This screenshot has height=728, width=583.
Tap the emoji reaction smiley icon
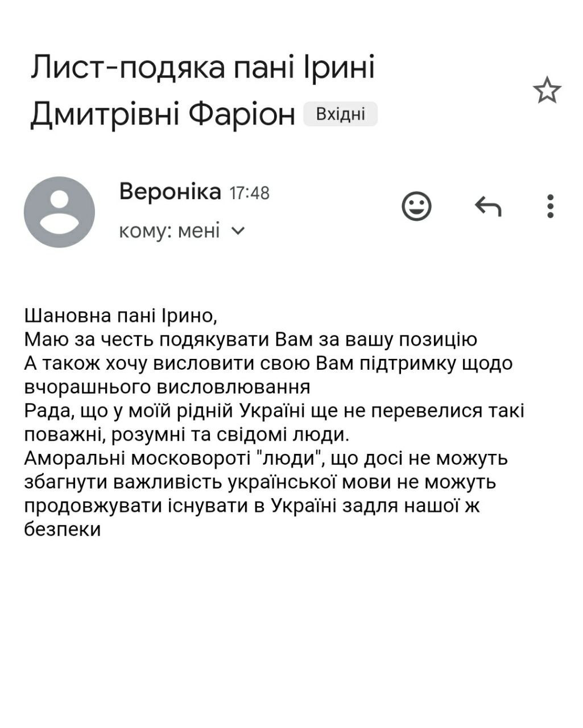[416, 206]
